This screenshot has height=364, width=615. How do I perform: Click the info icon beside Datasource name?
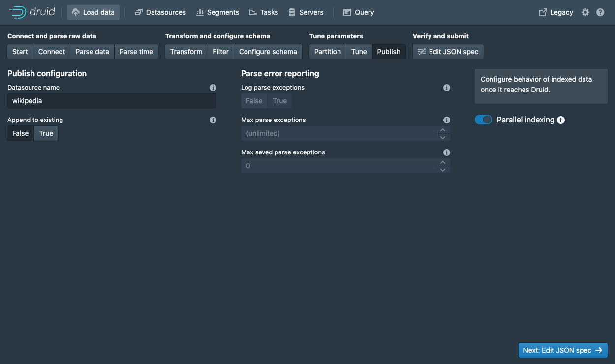[213, 88]
